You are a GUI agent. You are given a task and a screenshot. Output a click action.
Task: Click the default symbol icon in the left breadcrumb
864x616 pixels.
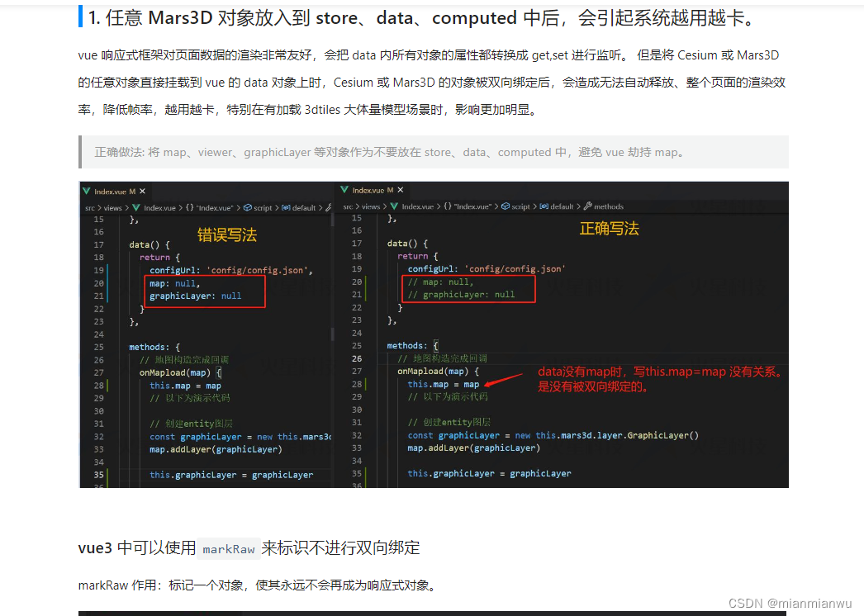(x=286, y=206)
